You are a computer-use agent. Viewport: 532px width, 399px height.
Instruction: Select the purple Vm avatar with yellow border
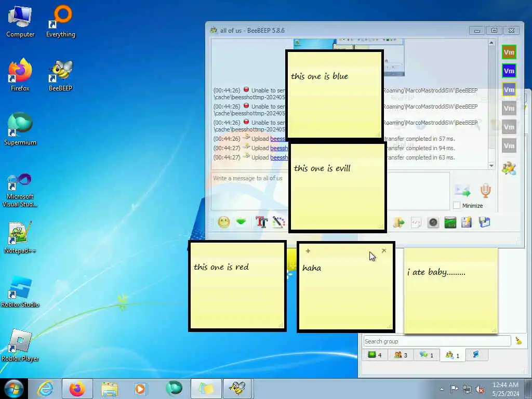509,89
